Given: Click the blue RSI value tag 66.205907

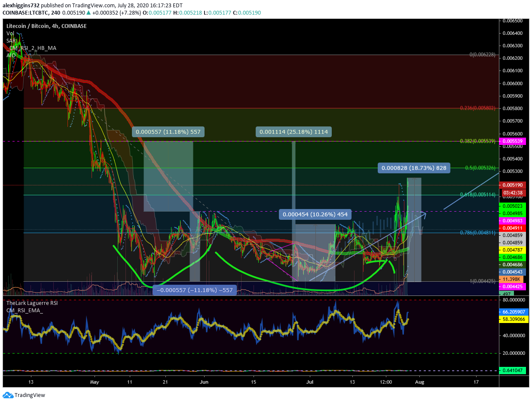Looking at the screenshot, I should (514, 312).
